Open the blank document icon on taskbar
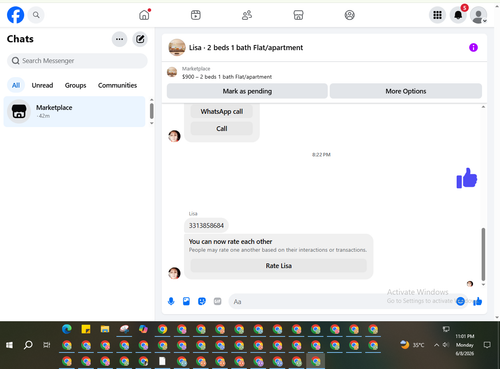The width and height of the screenshot is (500, 369). point(162,361)
